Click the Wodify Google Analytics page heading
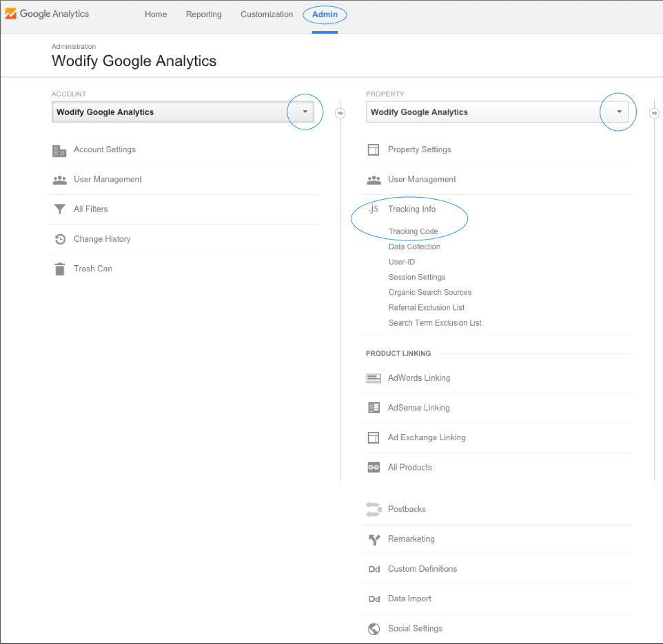The width and height of the screenshot is (663, 644). click(134, 61)
